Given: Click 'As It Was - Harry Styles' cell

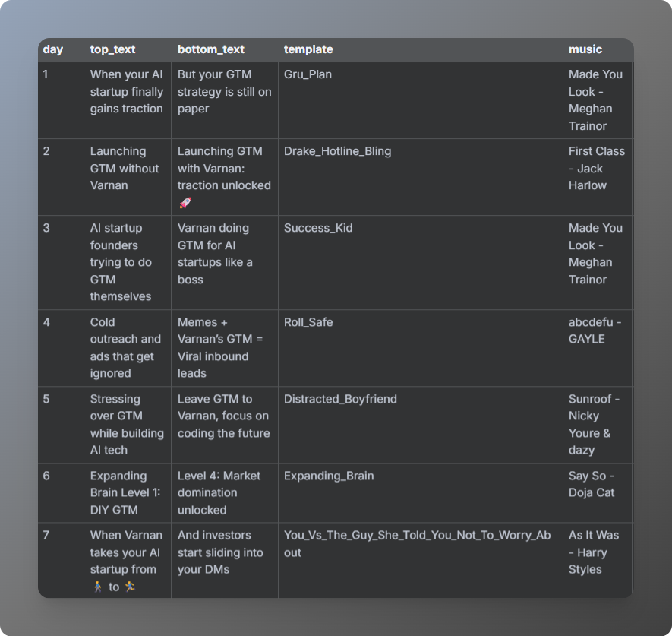Looking at the screenshot, I should (x=598, y=561).
